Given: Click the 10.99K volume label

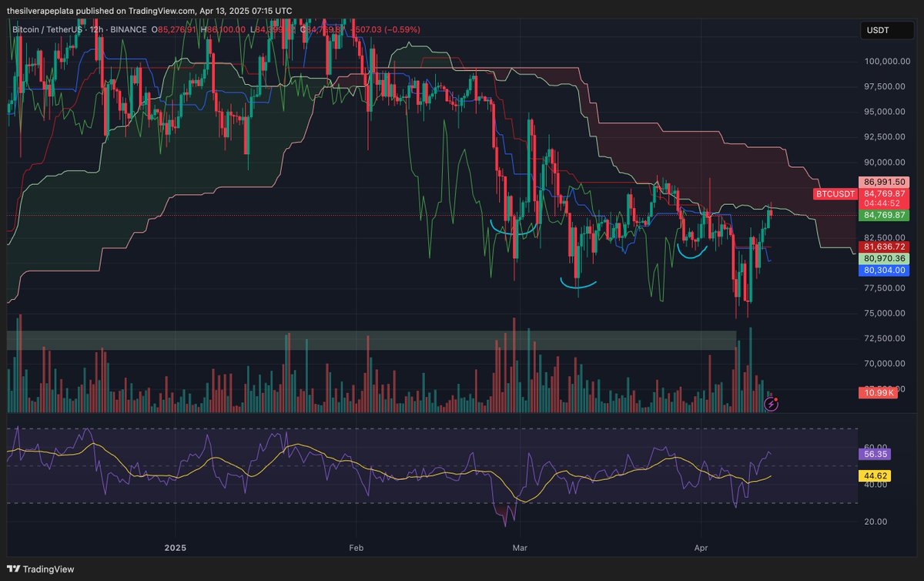Looking at the screenshot, I should 876,393.
